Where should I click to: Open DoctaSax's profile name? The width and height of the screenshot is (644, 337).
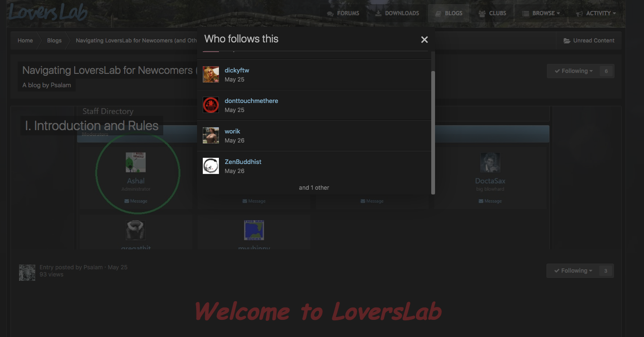coord(490,181)
